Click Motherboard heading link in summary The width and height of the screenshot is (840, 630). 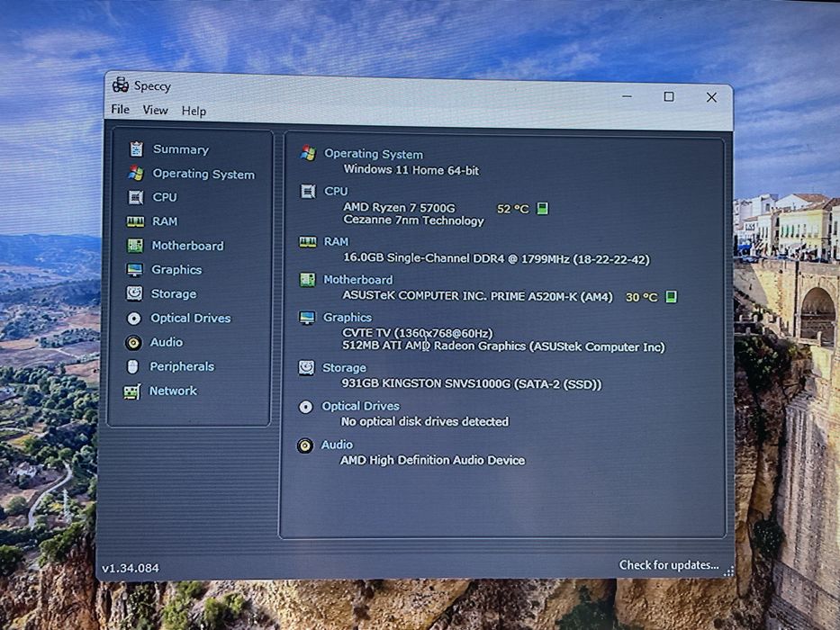pyautogui.click(x=357, y=280)
